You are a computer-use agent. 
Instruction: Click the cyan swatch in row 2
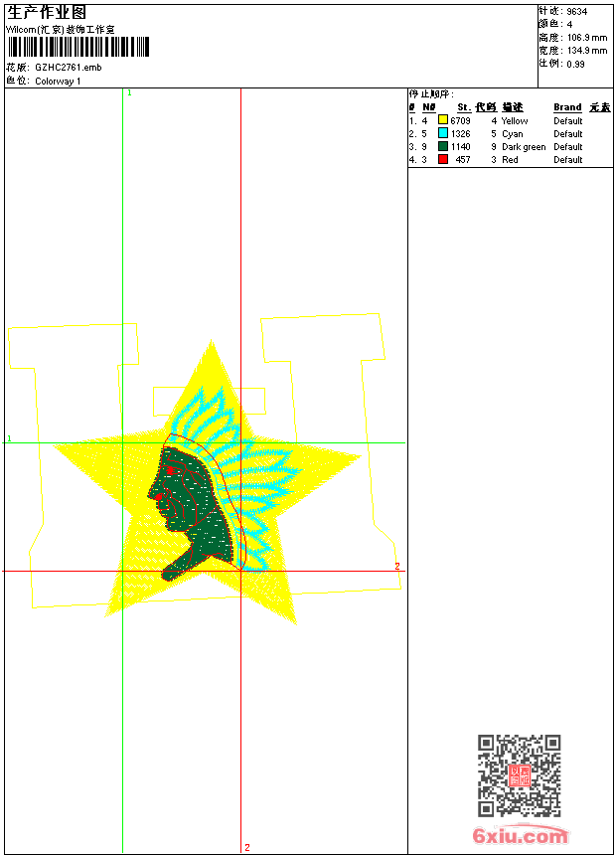[x=443, y=133]
